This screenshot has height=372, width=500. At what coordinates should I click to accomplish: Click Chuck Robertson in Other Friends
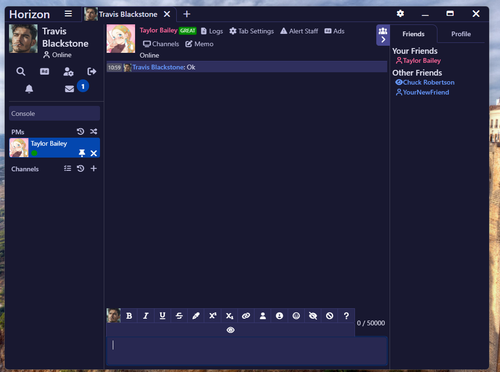click(x=429, y=82)
